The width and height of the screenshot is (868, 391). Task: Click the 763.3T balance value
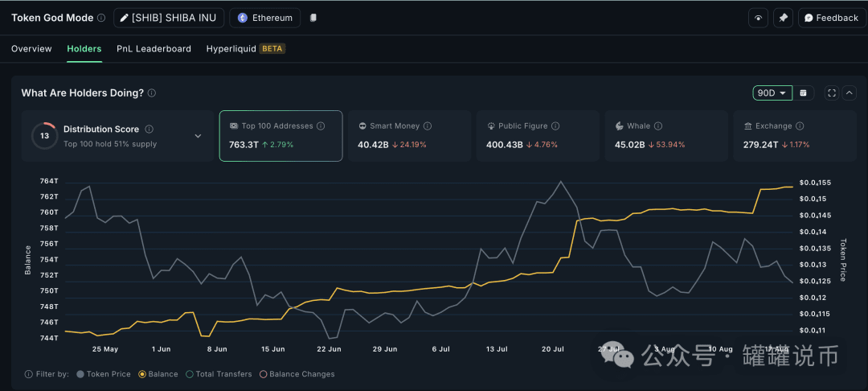click(x=244, y=145)
